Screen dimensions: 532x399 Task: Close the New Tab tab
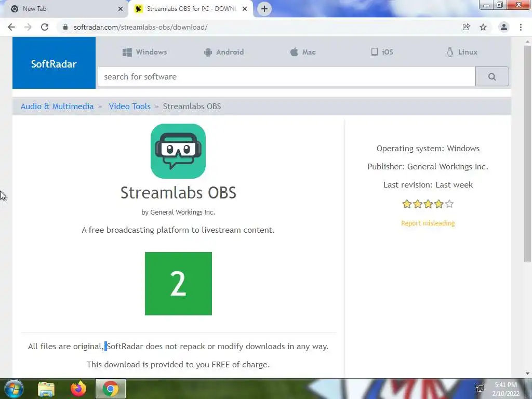tap(121, 9)
